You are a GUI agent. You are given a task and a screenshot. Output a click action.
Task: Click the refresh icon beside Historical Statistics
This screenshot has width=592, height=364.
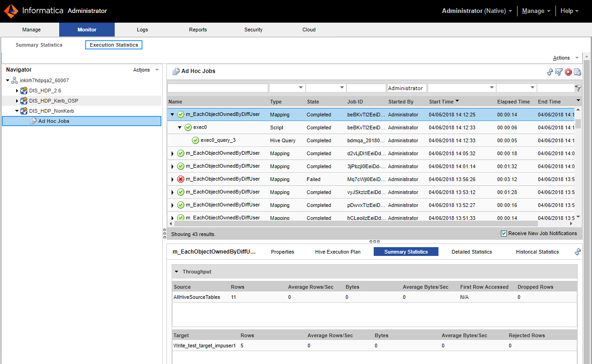[578, 252]
